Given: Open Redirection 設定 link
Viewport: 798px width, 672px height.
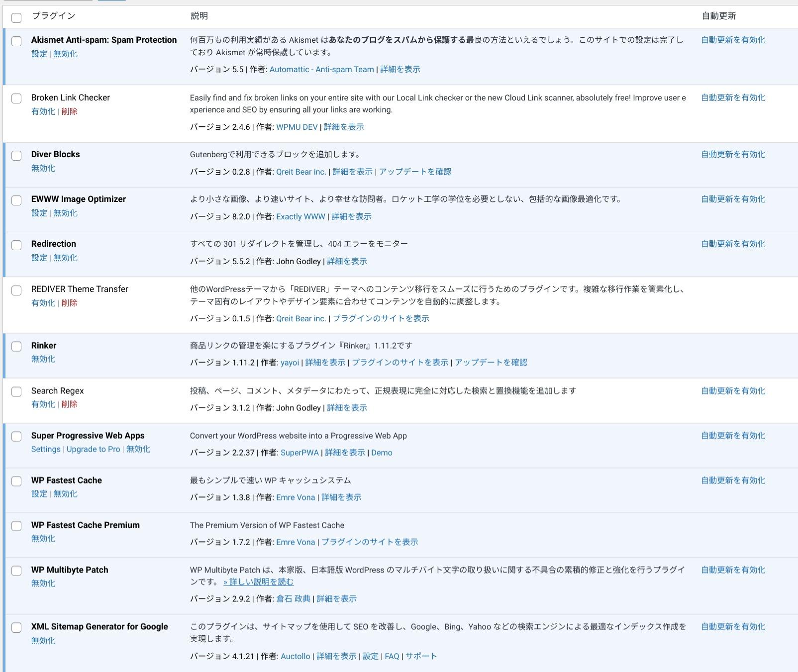Looking at the screenshot, I should click(39, 258).
